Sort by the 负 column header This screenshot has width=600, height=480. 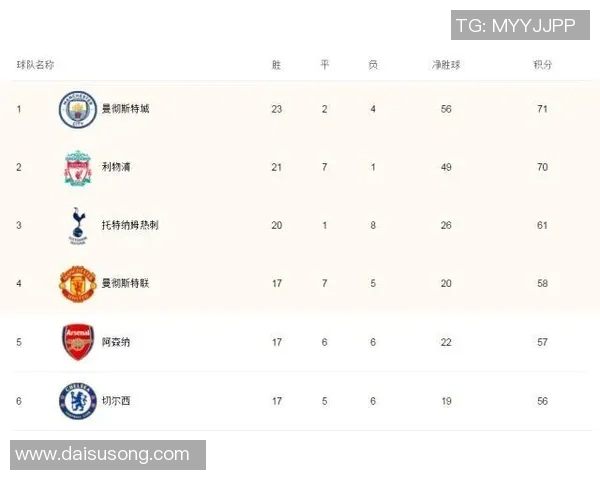[373, 65]
